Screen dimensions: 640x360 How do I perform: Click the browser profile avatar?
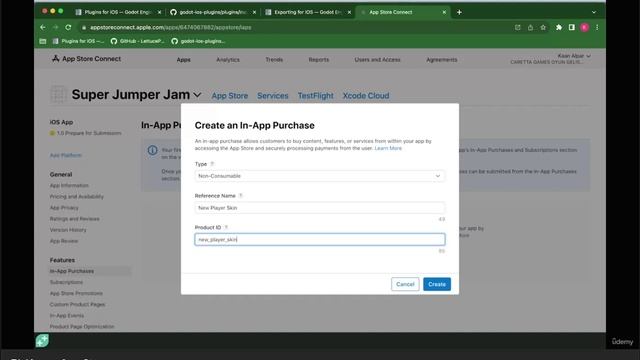click(x=584, y=27)
